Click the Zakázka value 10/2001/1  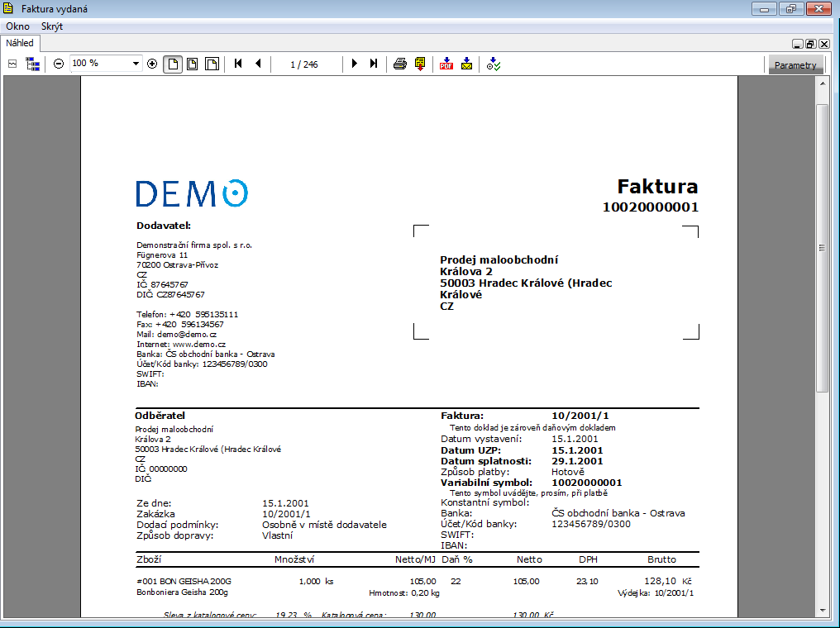[x=286, y=514]
